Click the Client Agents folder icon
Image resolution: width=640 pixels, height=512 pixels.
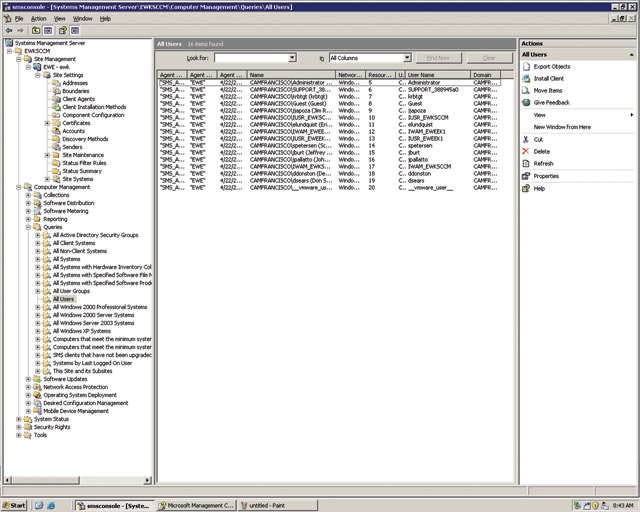[56, 99]
